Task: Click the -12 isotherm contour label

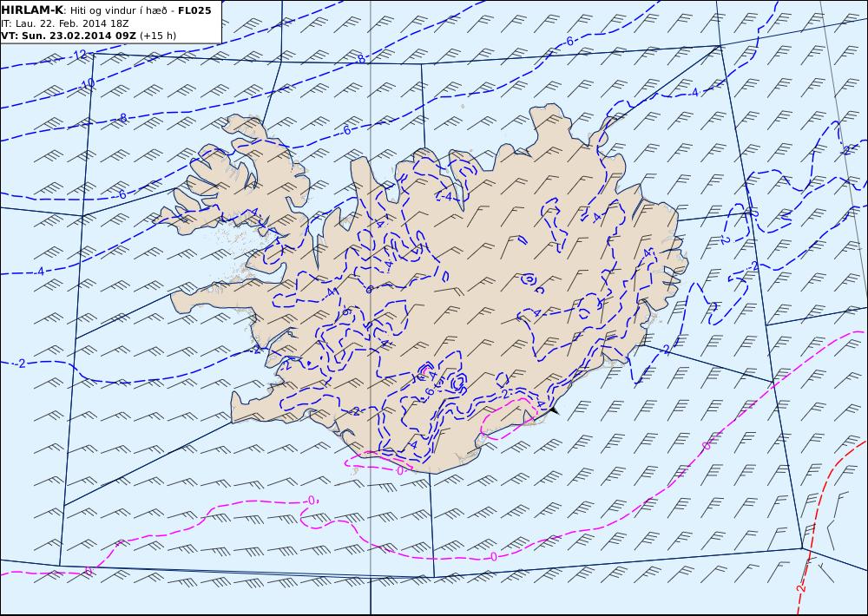Action: [79, 55]
